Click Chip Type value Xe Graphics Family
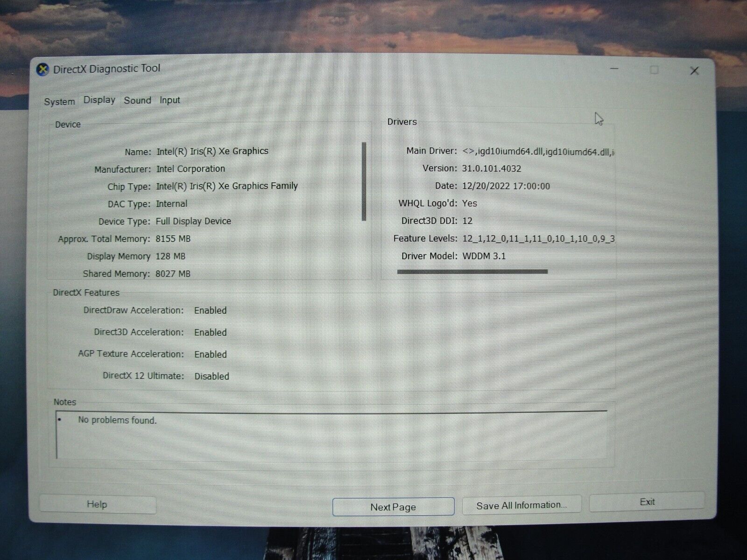Screen dimensions: 747x560 [x=227, y=186]
